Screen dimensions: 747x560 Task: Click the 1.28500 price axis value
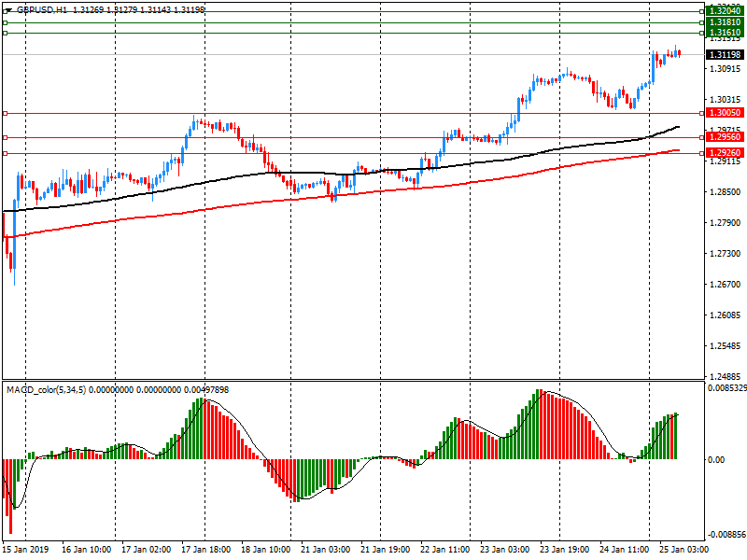click(726, 192)
